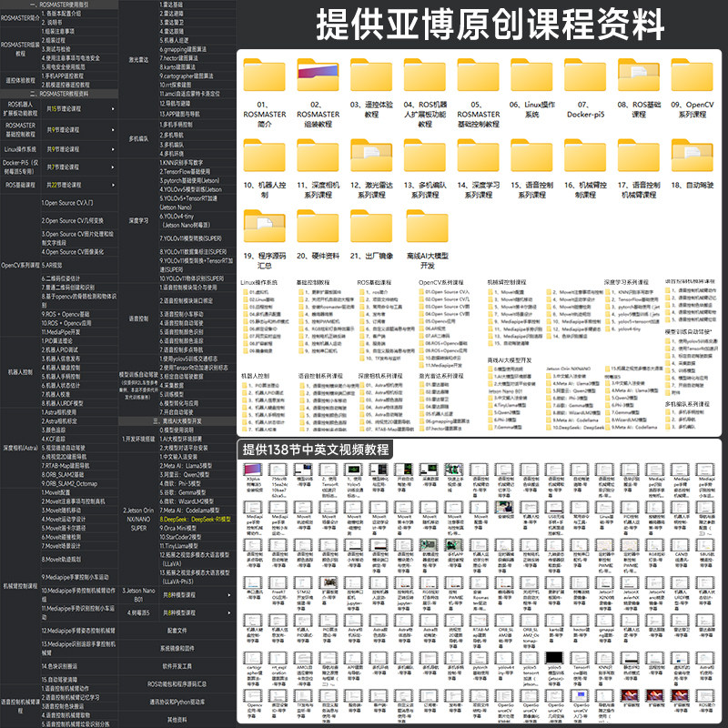Image resolution: width=728 pixels, height=728 pixels.
Task: Select the 二、ROSMASTER教程资料 section header
Action: point(59,94)
